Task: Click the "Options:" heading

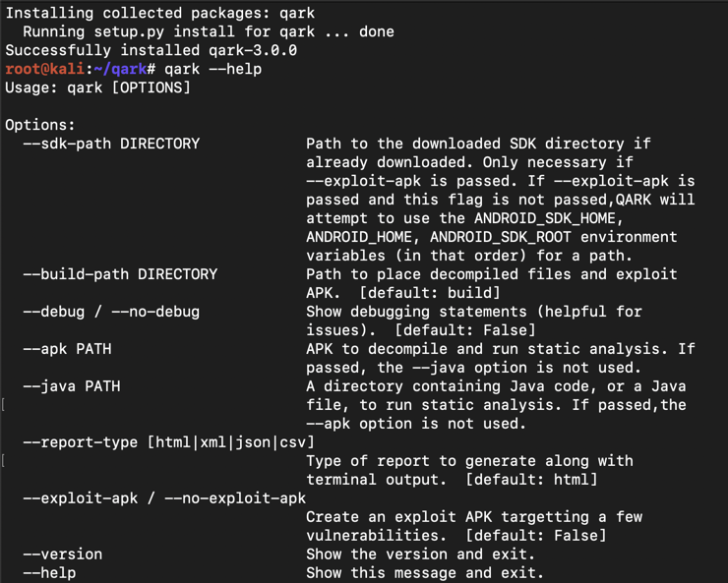Action: [39, 125]
